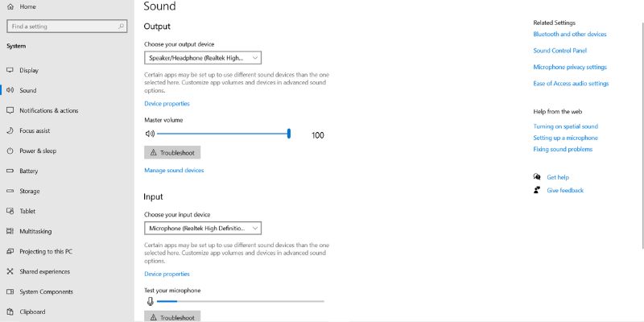This screenshot has width=644, height=322.
Task: Click master volume speaker icon
Action: [x=149, y=134]
